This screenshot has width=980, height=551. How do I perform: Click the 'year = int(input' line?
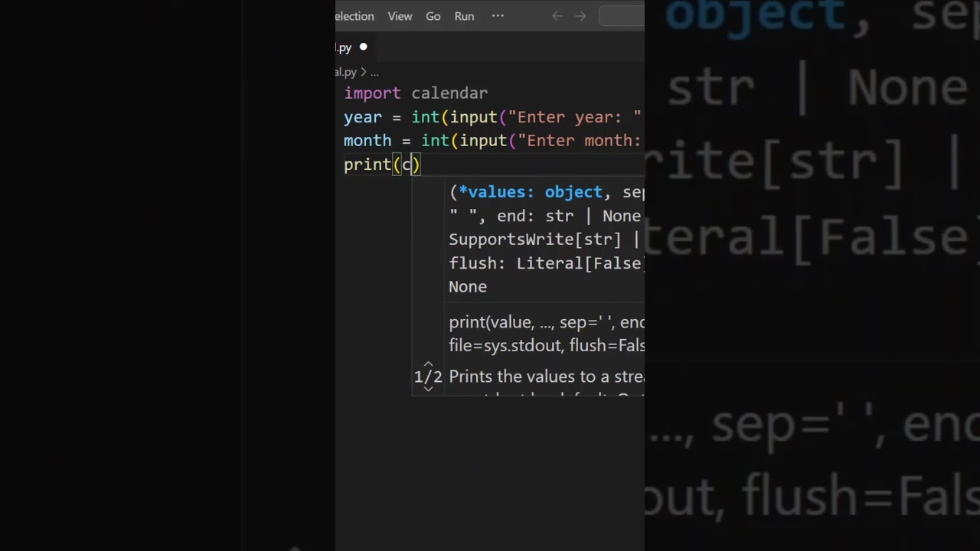click(492, 117)
